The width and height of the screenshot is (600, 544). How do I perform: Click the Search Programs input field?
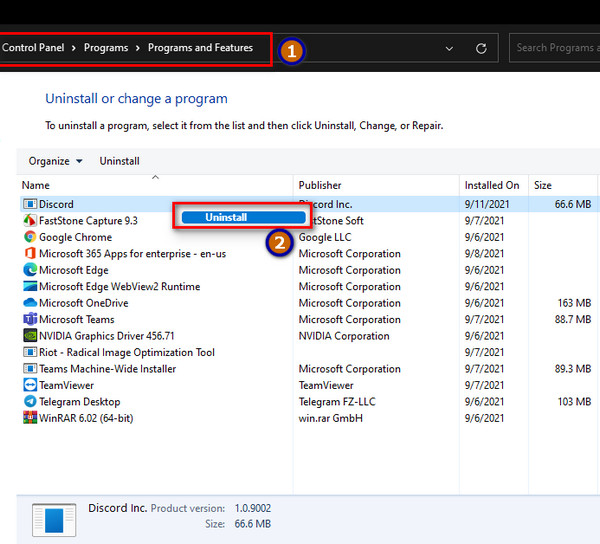coord(554,48)
